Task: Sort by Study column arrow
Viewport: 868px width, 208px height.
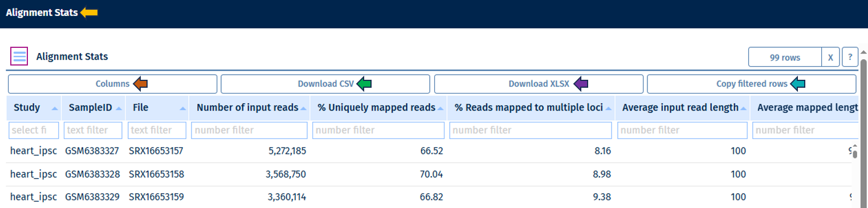Action: coord(55,108)
